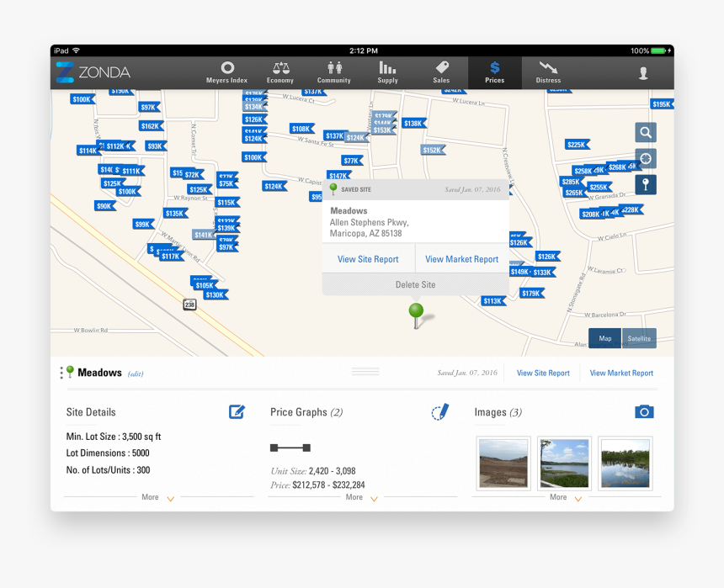This screenshot has height=588, width=724.
Task: Open the map search magnifier
Action: click(x=646, y=132)
